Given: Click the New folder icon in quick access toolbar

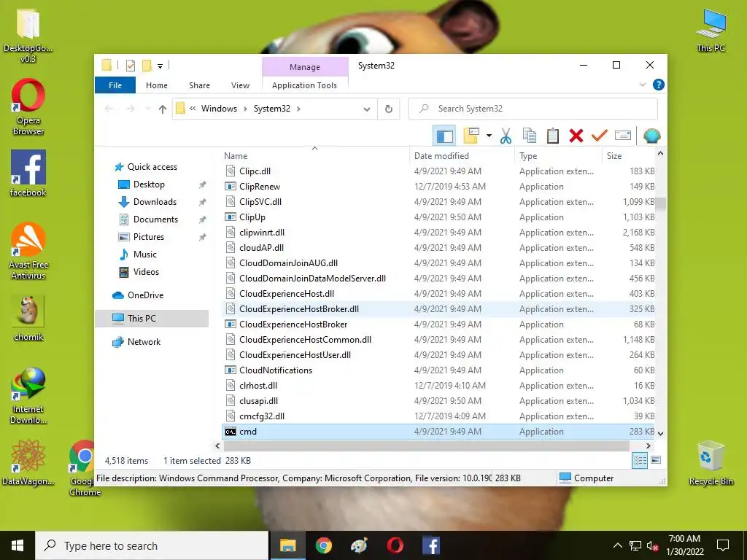Looking at the screenshot, I should point(147,66).
